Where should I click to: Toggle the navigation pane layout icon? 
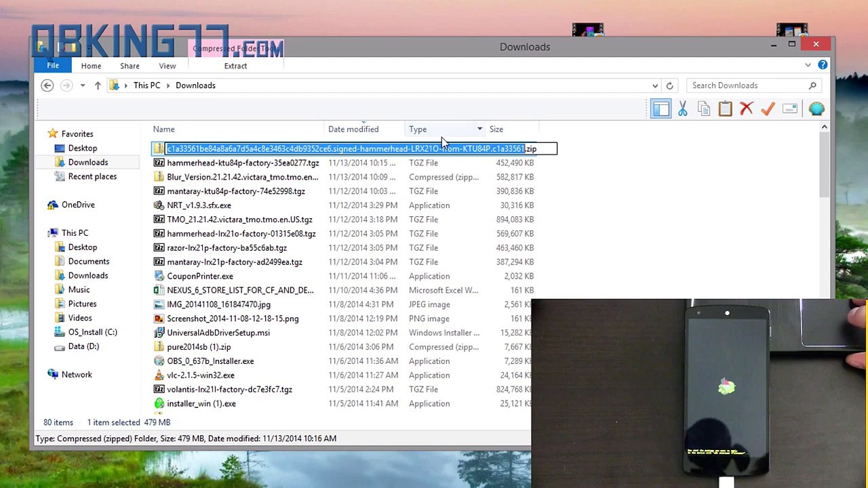pyautogui.click(x=660, y=109)
